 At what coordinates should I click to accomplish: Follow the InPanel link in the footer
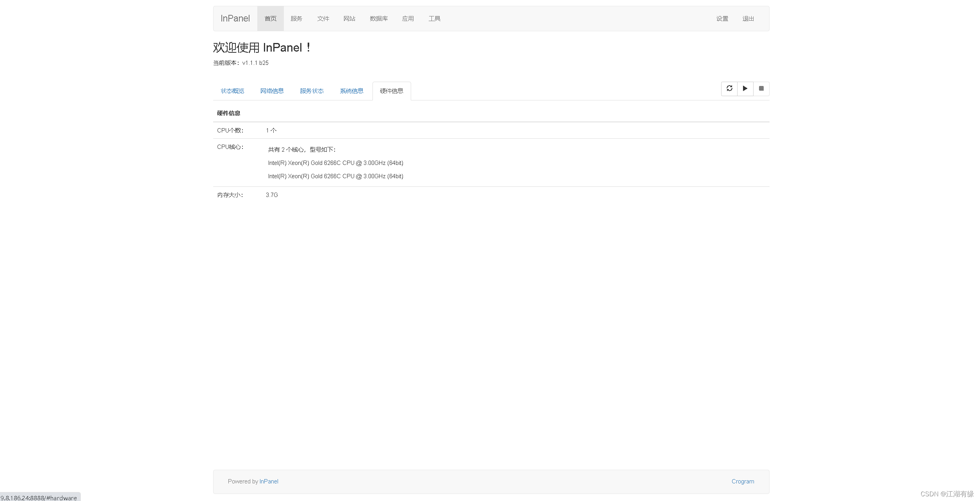tap(269, 481)
